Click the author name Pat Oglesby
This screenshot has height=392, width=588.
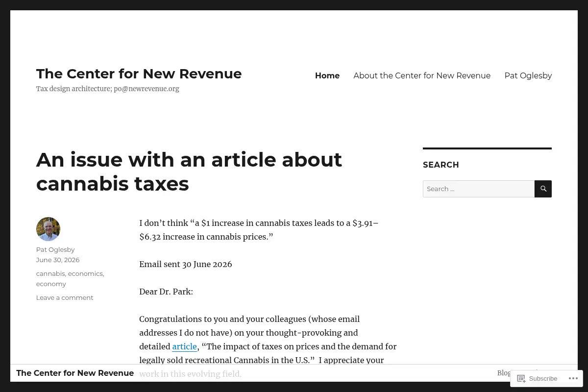point(55,249)
